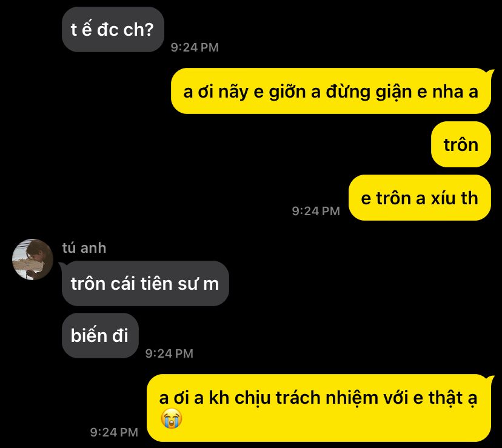Viewport: 502px width, 448px height.
Task: Tap the 'trôn cái tiên sư m' bubble
Action: 146,283
